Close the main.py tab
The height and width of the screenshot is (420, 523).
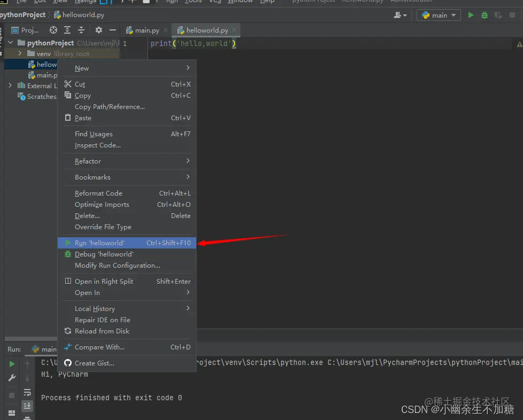click(x=166, y=30)
